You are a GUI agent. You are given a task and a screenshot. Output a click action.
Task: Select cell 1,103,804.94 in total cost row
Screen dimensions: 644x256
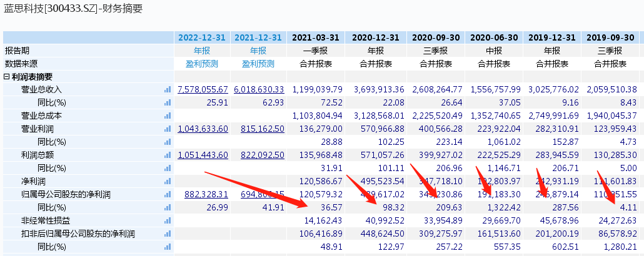(x=318, y=116)
